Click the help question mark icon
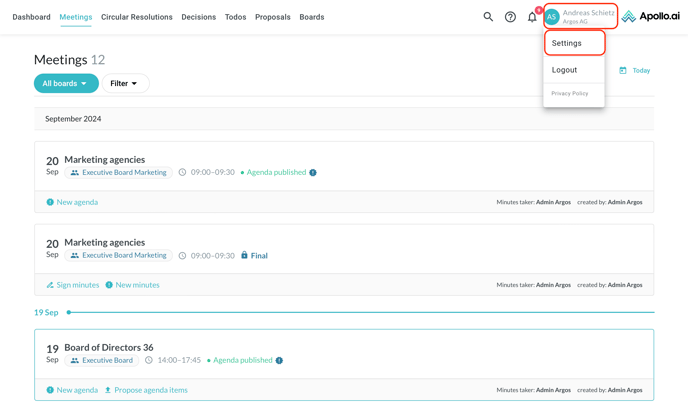 click(510, 17)
